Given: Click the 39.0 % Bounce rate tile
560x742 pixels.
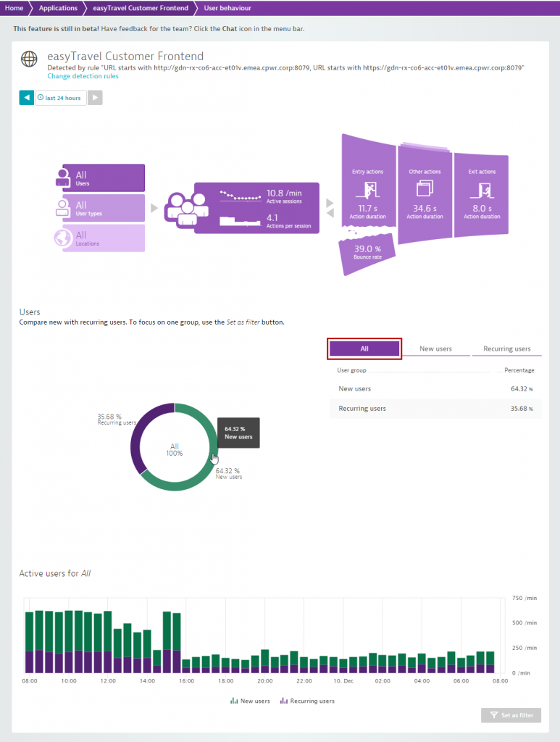Looking at the screenshot, I should coord(367,253).
